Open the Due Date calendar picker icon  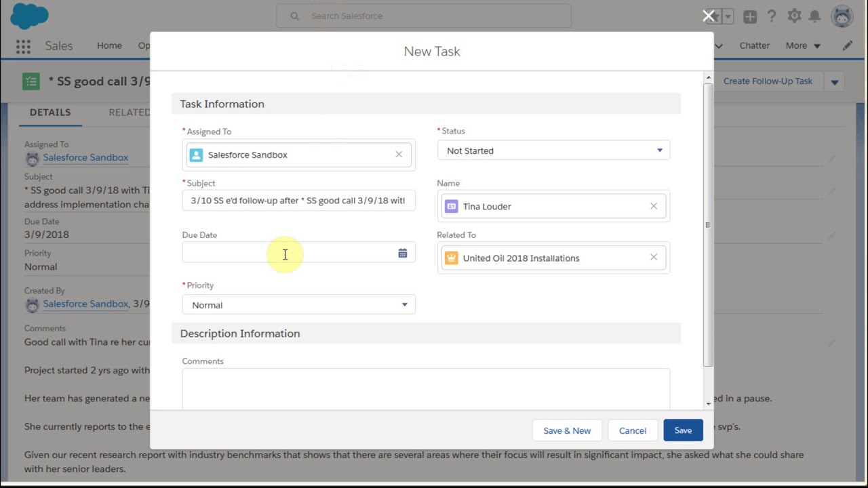[x=403, y=253]
